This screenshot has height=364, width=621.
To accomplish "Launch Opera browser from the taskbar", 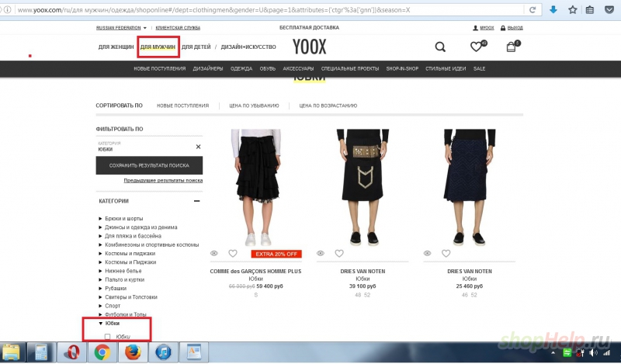I will pyautogui.click(x=71, y=352).
